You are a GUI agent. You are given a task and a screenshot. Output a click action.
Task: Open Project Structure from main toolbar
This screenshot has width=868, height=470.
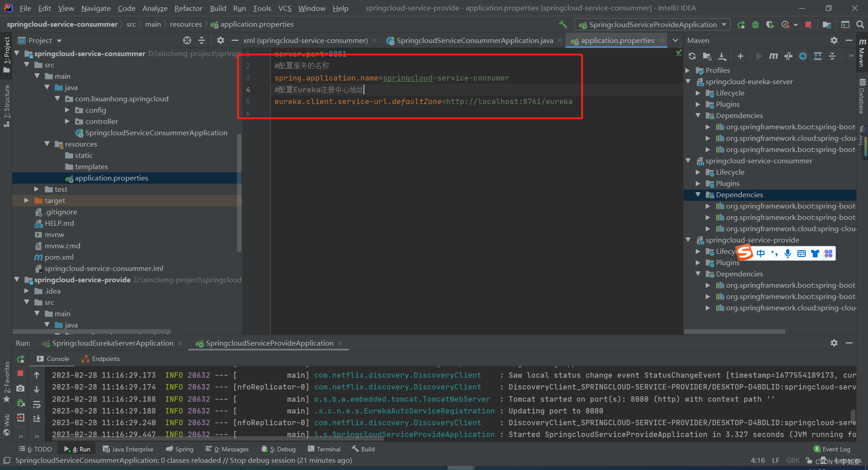(x=827, y=25)
